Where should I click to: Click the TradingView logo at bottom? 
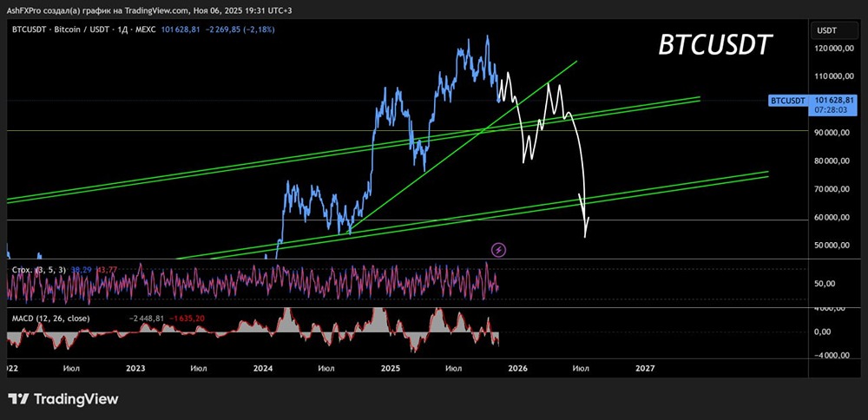click(62, 399)
